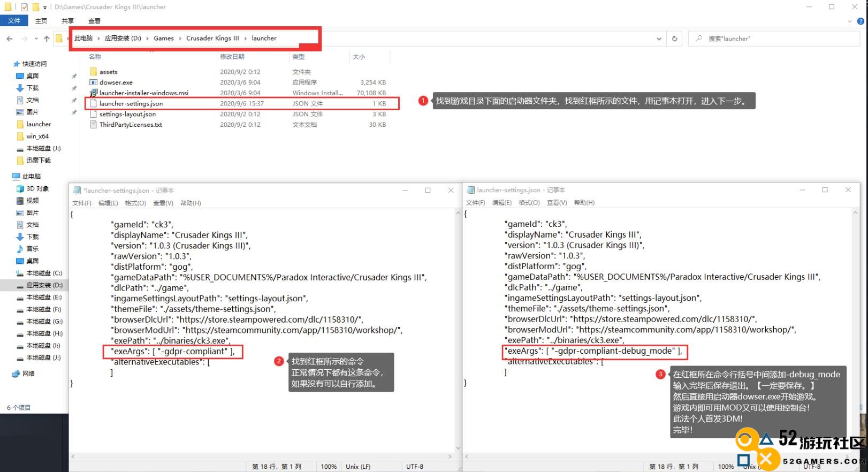Open 本地磁盘 (G:) drive

click(x=44, y=322)
